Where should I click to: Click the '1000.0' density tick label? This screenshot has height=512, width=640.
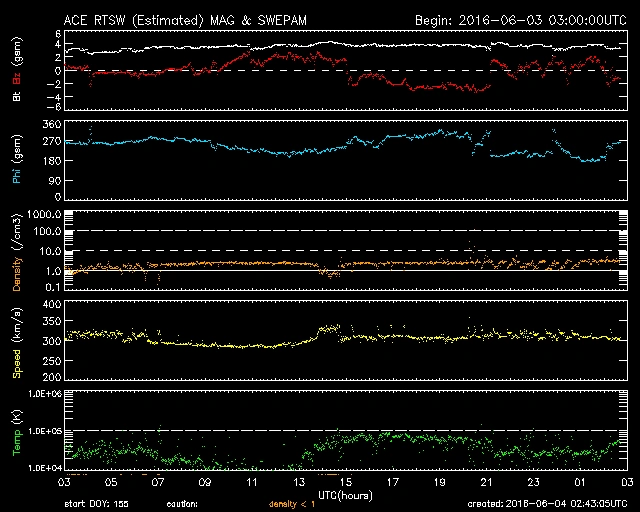pos(44,214)
